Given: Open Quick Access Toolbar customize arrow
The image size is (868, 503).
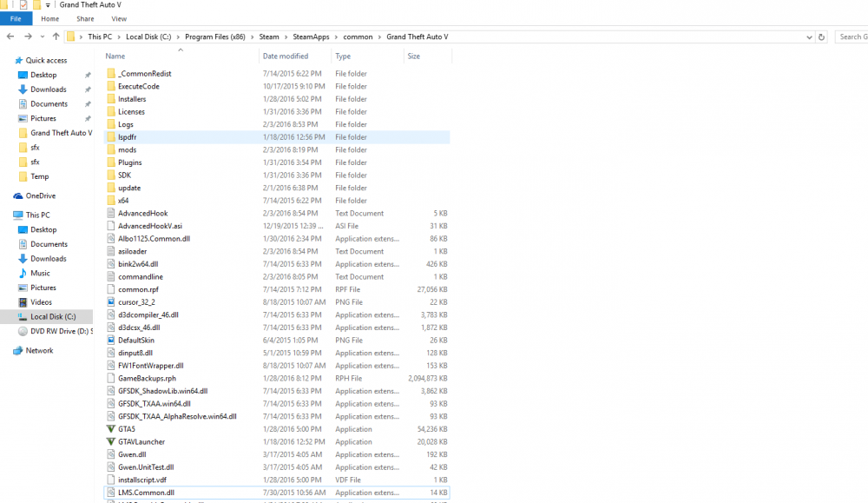Looking at the screenshot, I should (x=48, y=5).
